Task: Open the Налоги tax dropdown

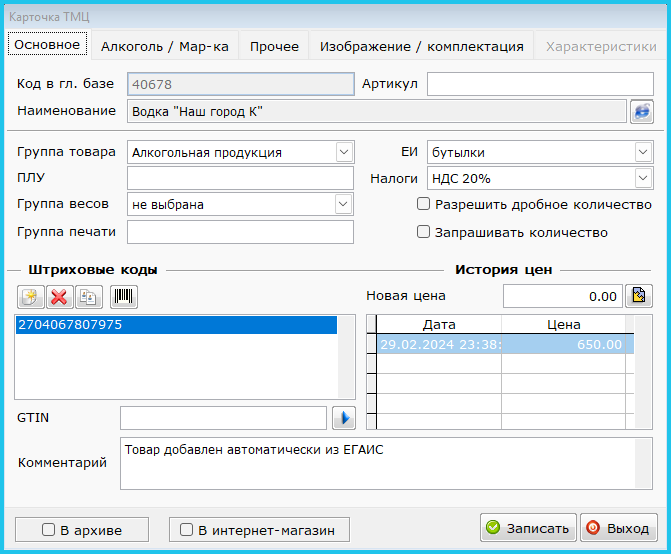Action: point(643,178)
